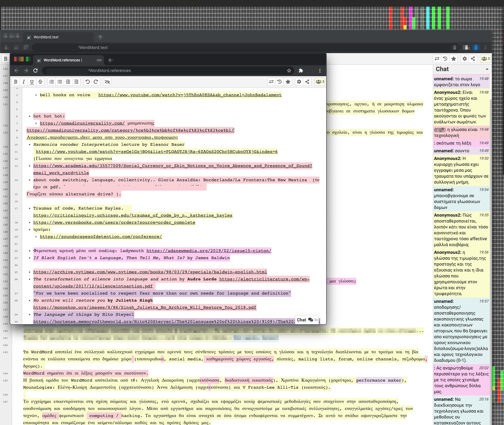
Task: Click 'WordMord σημαίνει ότι οι λέξεις' line
Action: pyautogui.click(x=86, y=373)
